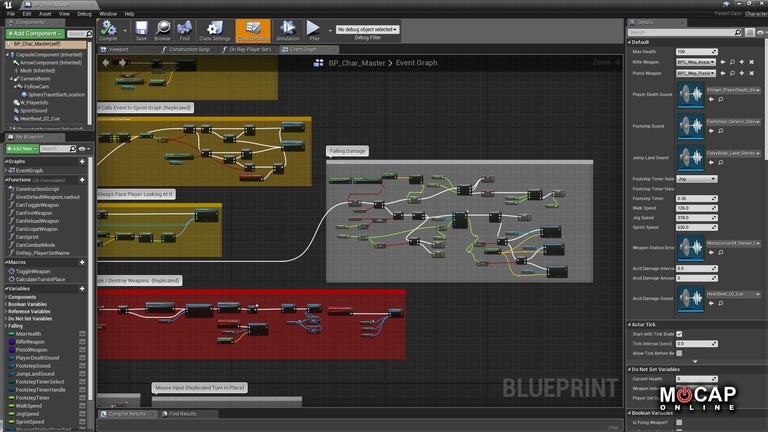The width and height of the screenshot is (768, 432).
Task: Click Add New in My Blueprint
Action: tap(22, 148)
